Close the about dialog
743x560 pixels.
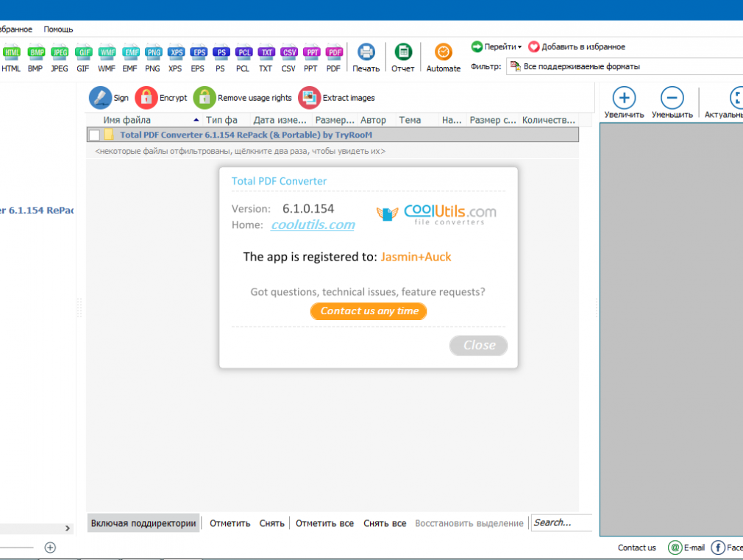(479, 345)
